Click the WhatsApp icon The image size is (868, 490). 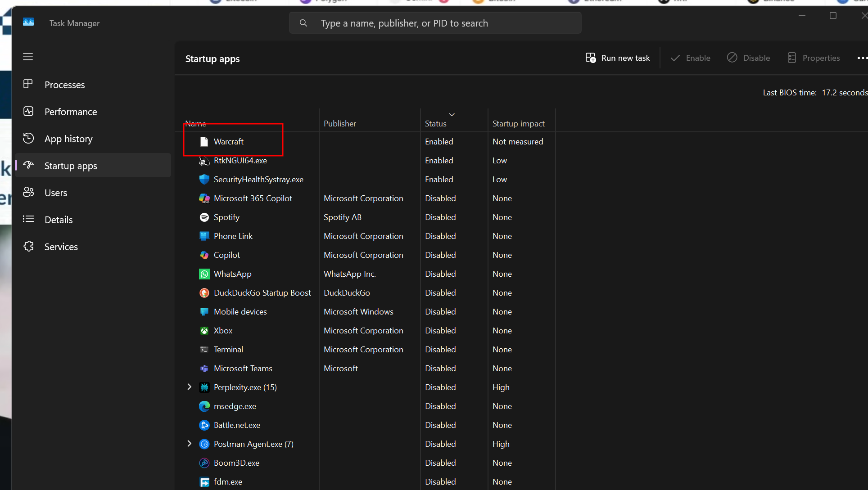click(204, 274)
